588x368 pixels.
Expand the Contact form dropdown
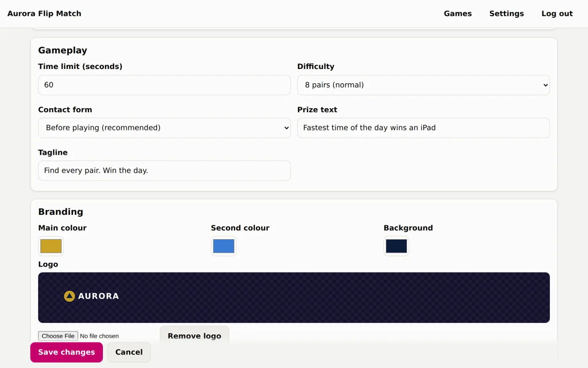pyautogui.click(x=164, y=128)
